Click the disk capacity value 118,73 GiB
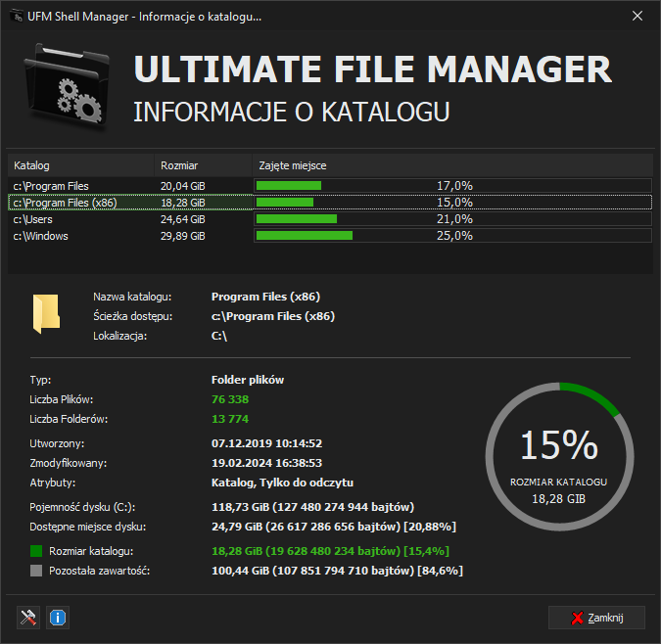 tap(312, 507)
